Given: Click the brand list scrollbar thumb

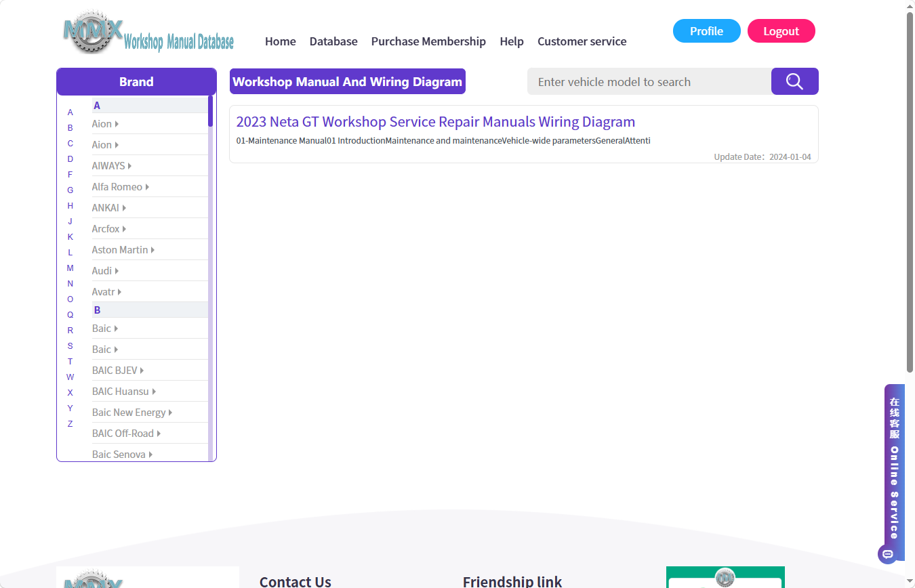Looking at the screenshot, I should [x=210, y=111].
